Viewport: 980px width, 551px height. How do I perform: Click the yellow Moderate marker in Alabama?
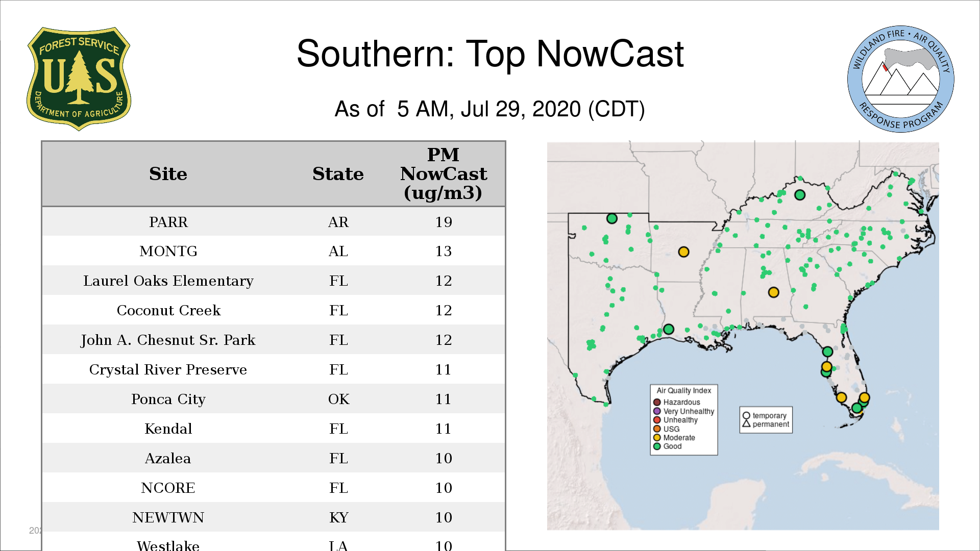773,292
